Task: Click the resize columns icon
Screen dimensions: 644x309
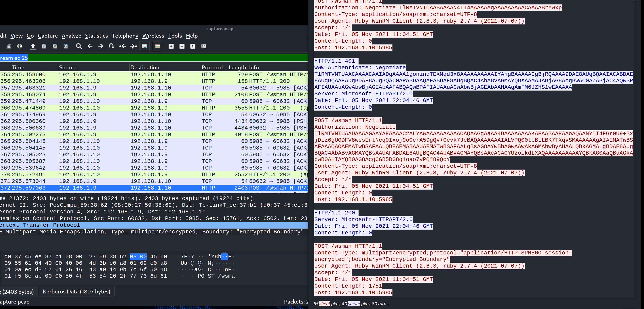Action: [x=203, y=46]
